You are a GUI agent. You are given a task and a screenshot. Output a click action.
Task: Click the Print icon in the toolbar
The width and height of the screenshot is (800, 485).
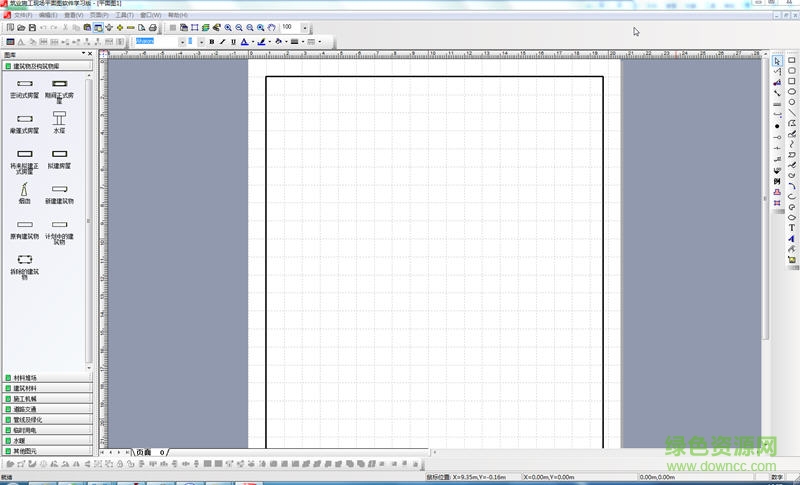(153, 28)
